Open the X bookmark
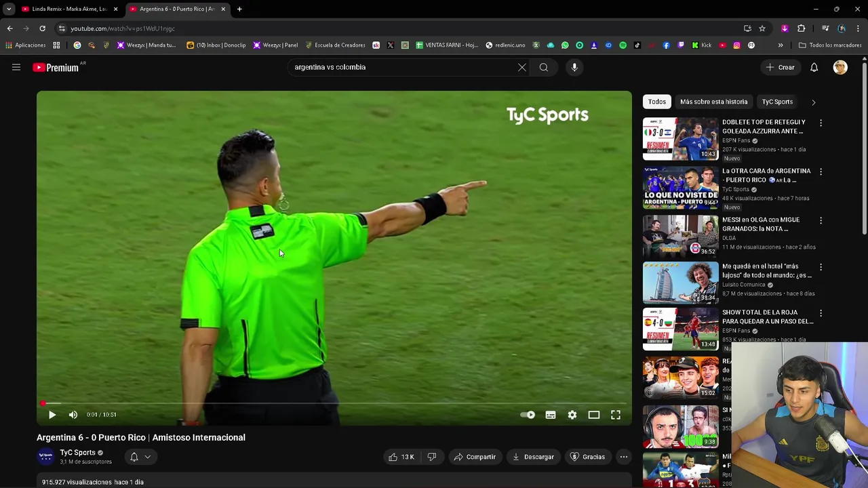 coord(391,45)
